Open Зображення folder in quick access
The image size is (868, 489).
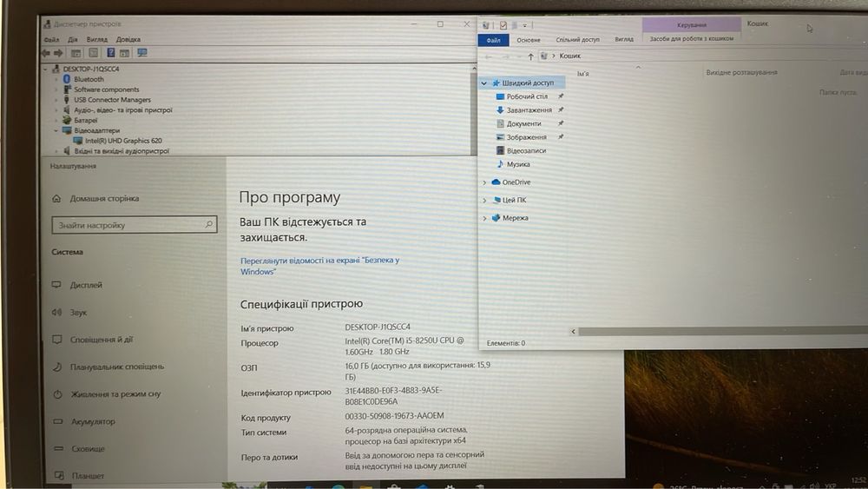[x=527, y=137]
